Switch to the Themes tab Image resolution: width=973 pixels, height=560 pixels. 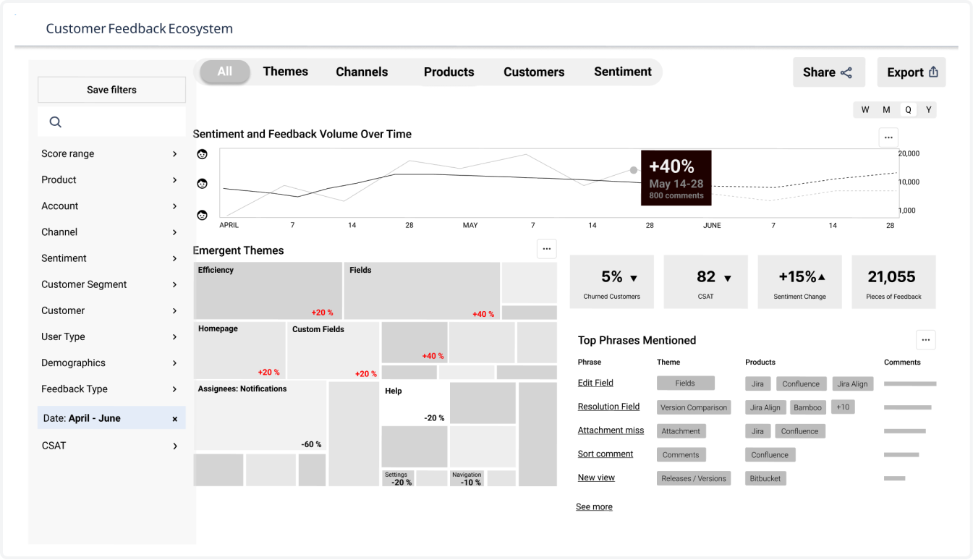[285, 72]
